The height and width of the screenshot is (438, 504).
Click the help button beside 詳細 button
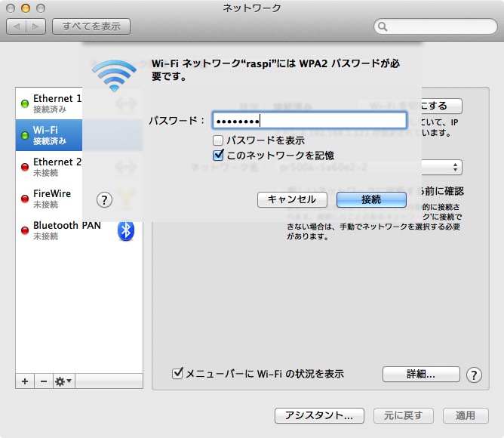click(x=474, y=375)
